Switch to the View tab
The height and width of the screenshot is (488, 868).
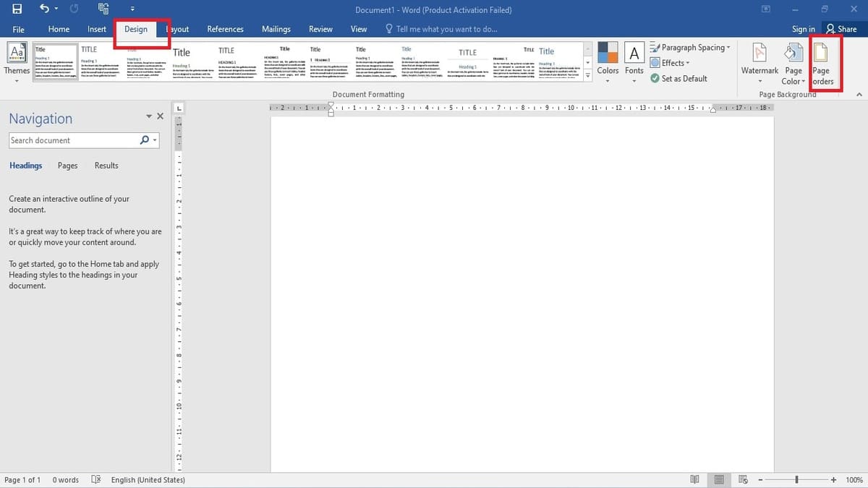point(359,30)
